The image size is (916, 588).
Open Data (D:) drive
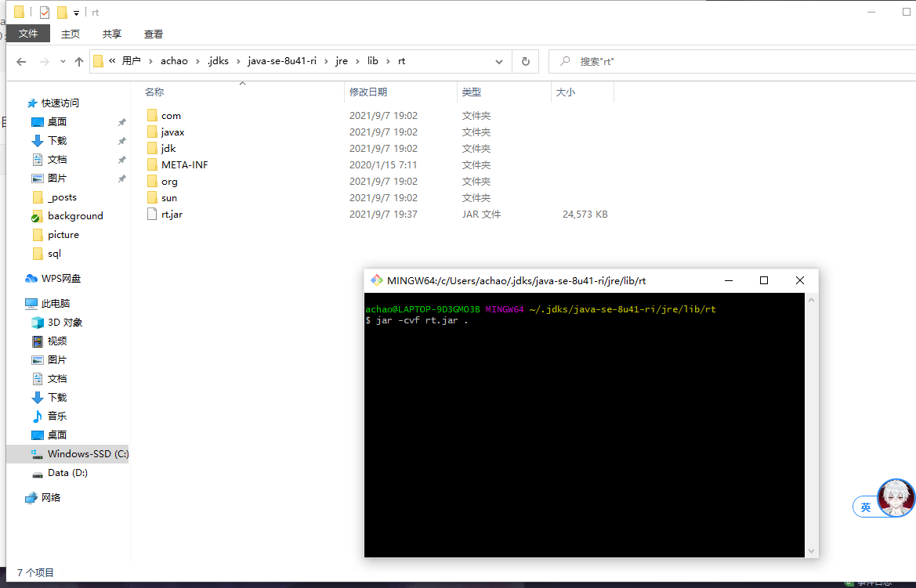pos(67,473)
